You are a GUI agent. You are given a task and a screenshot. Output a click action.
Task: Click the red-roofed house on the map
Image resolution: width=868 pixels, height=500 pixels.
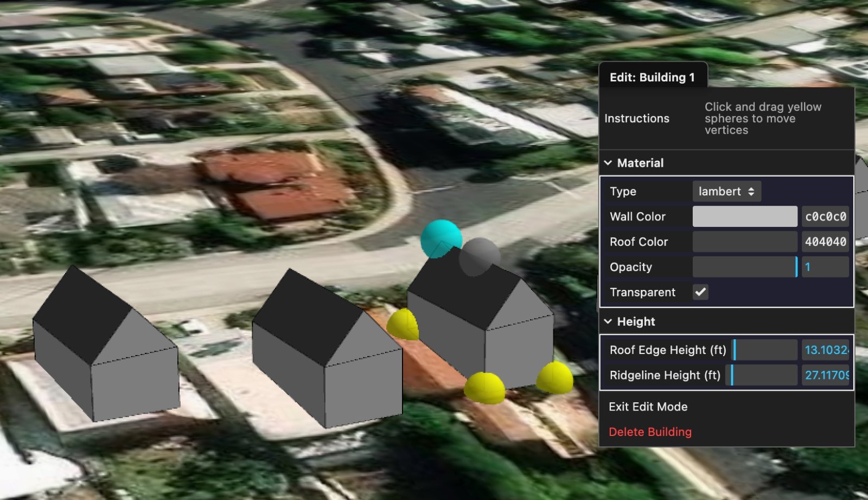pyautogui.click(x=277, y=185)
